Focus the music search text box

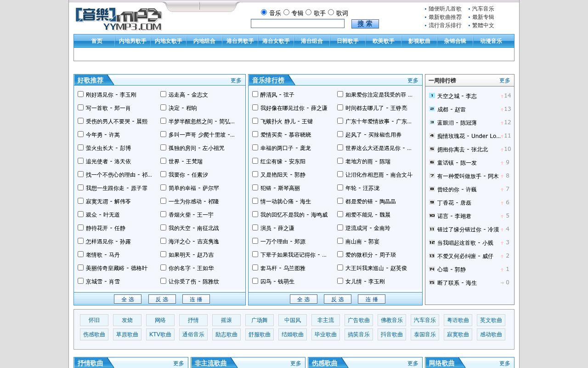point(298,23)
